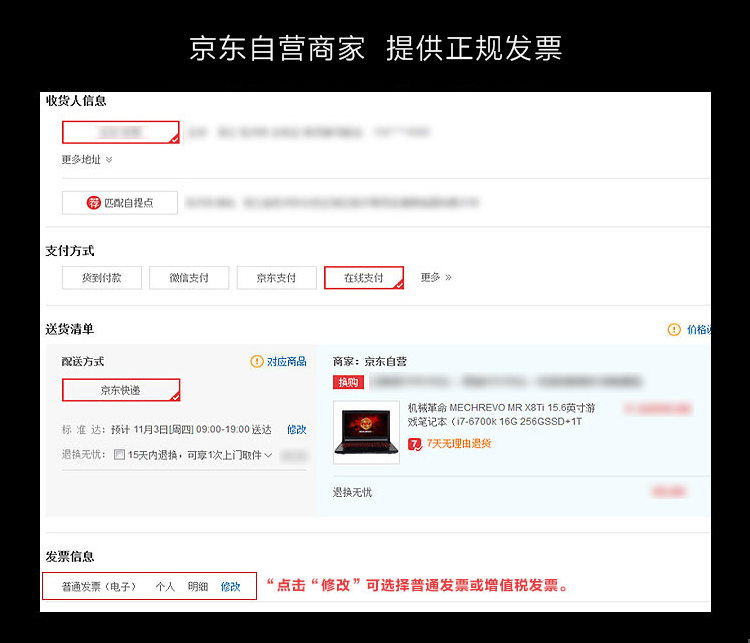Viewport: 750px width, 643px height.
Task: Click the red 7-day return icon
Action: 415,444
